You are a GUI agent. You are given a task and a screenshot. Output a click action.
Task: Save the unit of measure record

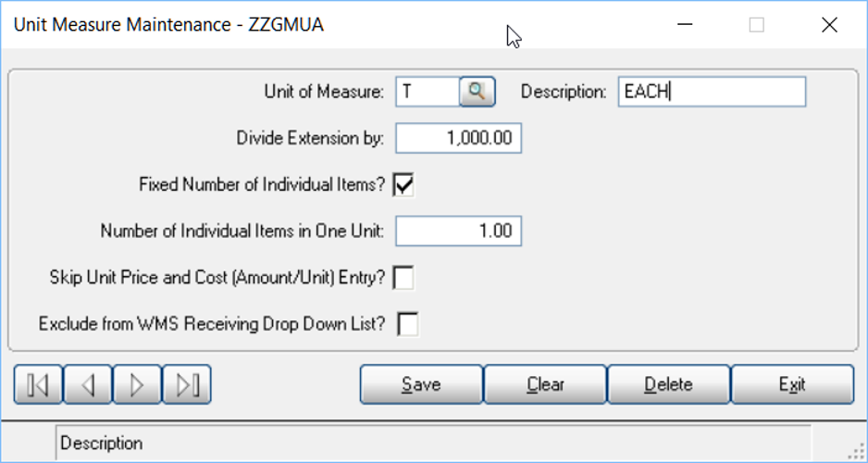[422, 384]
